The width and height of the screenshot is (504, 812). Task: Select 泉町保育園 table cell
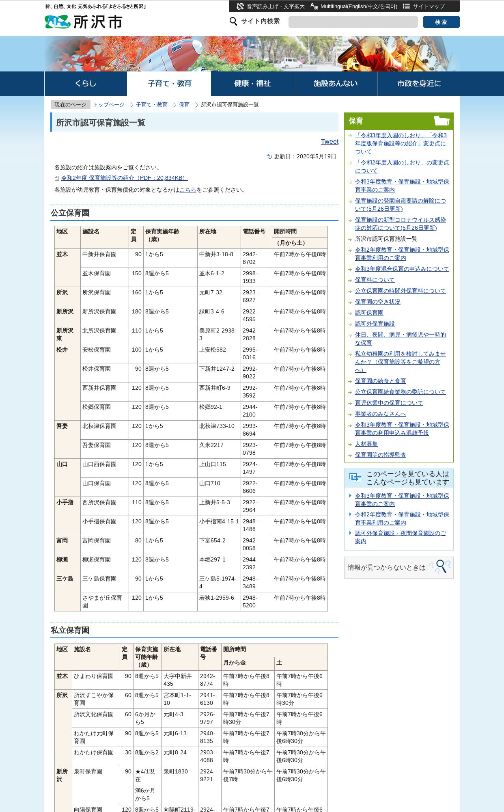coord(96,785)
